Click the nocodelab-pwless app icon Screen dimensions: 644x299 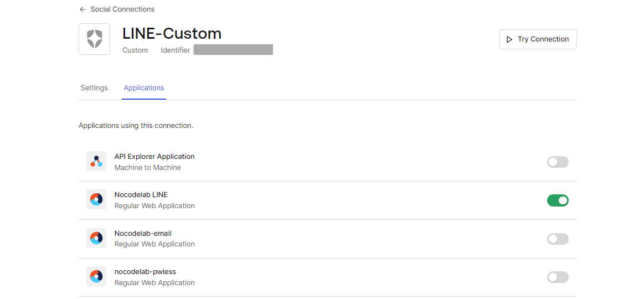pyautogui.click(x=96, y=276)
